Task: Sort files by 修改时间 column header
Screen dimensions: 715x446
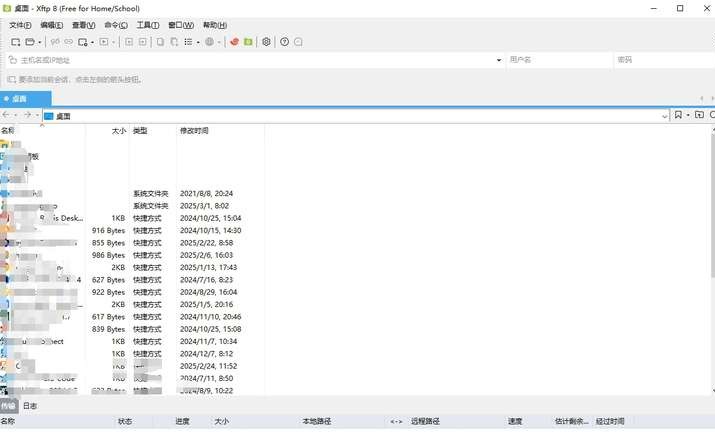Action: (194, 131)
